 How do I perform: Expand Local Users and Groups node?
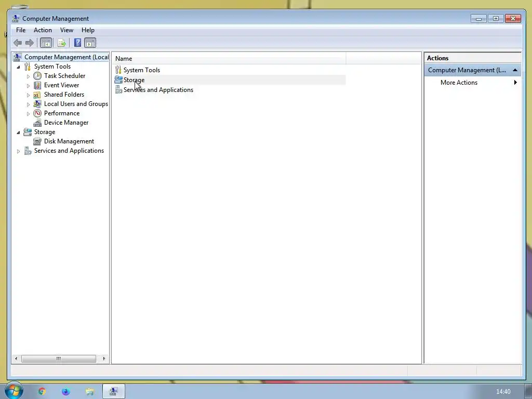tap(28, 104)
